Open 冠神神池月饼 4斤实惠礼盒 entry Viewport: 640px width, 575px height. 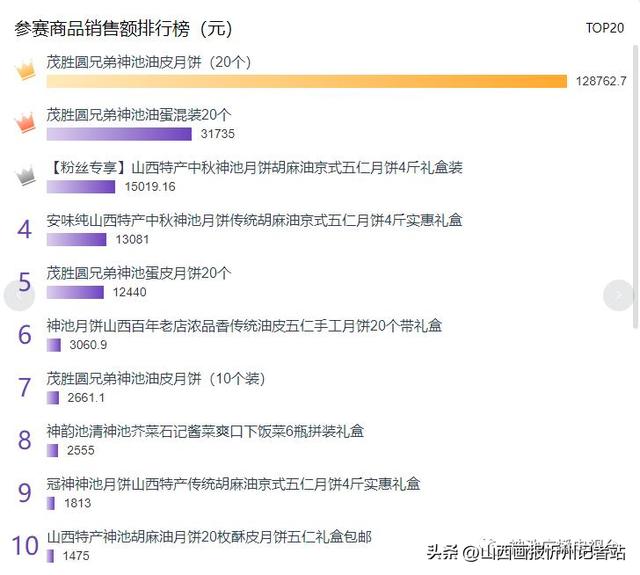[x=233, y=484]
